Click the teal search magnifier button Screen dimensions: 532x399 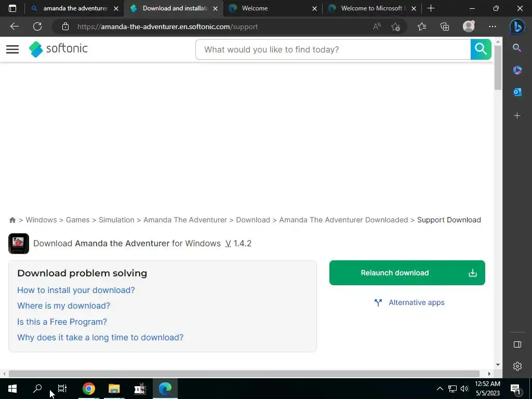[x=481, y=49]
